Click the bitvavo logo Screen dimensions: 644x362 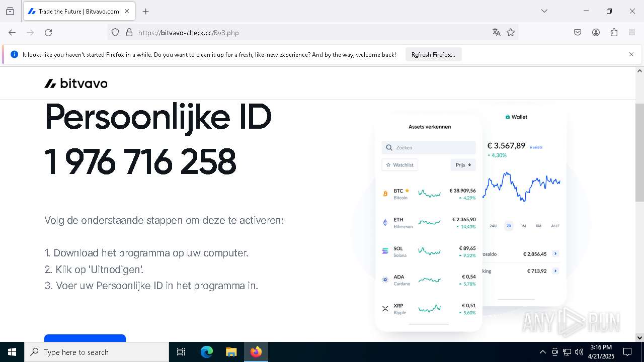pos(76,83)
